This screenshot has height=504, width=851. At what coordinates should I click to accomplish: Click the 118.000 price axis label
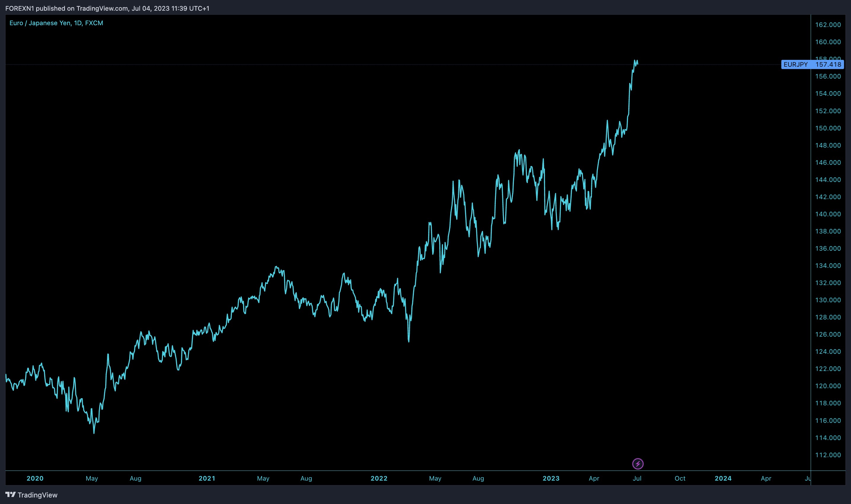coord(828,403)
